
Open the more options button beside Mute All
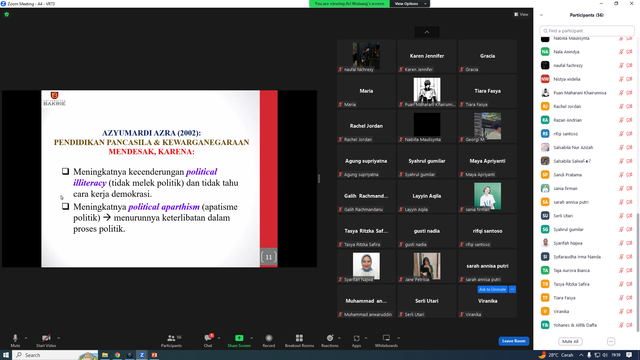(611, 341)
